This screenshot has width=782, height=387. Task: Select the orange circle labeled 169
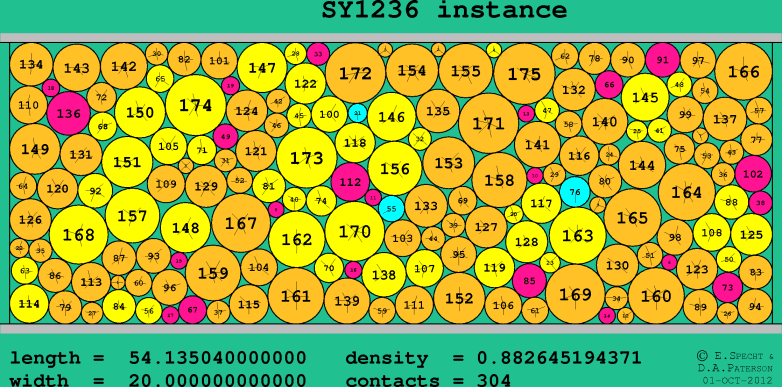point(575,294)
